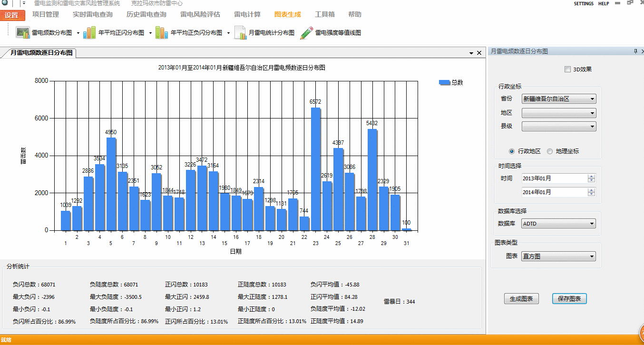Select the 地理坐标 radio button
644x345 pixels.
(550, 151)
